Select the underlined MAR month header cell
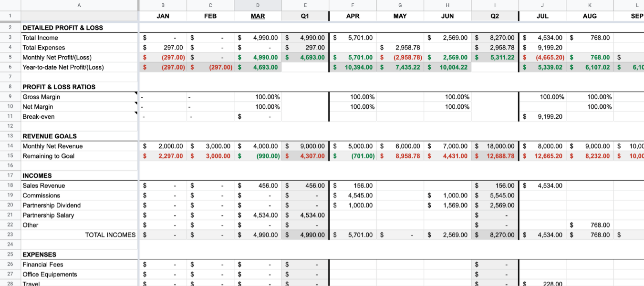 (258, 16)
